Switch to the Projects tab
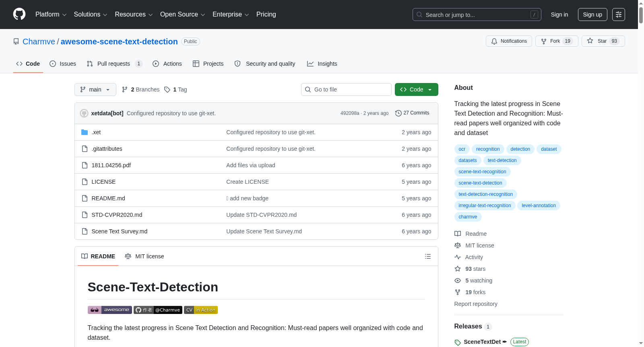This screenshot has height=347, width=644. pos(208,64)
